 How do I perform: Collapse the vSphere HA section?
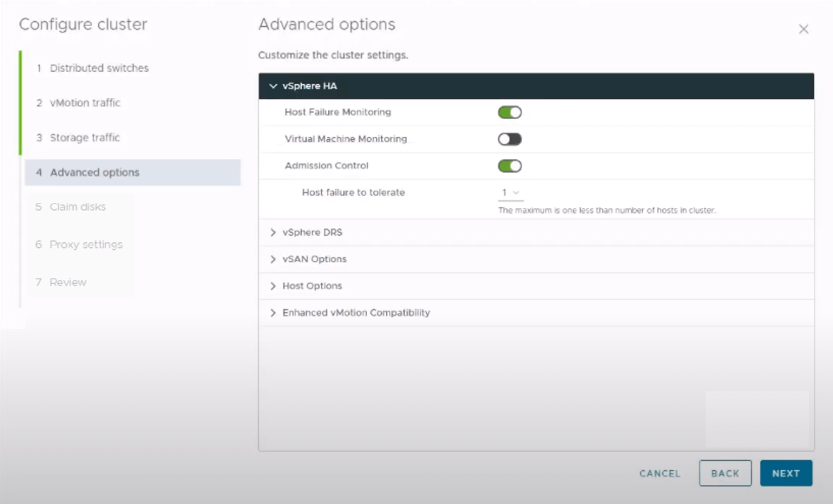click(x=536, y=86)
